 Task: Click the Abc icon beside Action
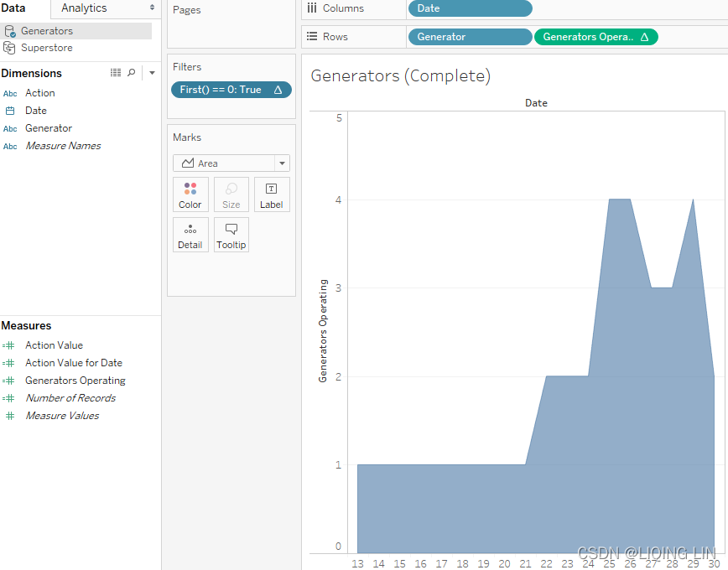(x=10, y=94)
